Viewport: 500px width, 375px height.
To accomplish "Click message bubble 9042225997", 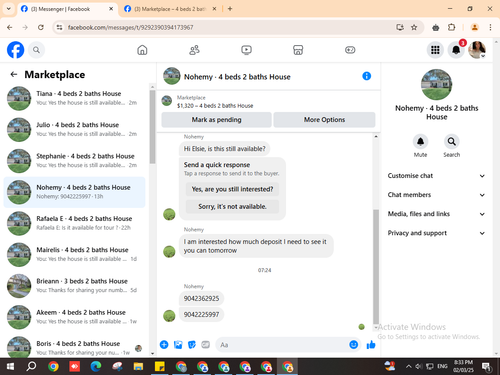I will coord(201,314).
